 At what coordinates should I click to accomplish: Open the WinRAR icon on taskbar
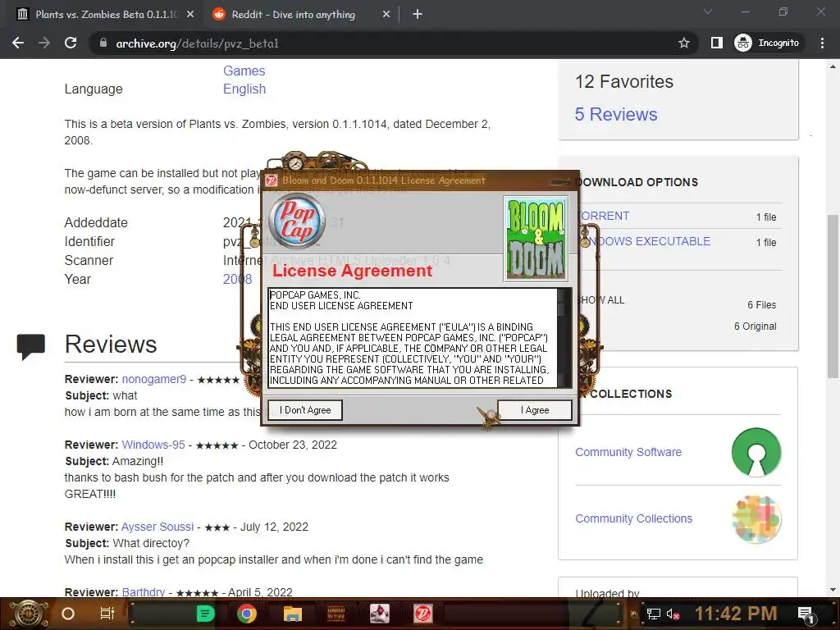pyautogui.click(x=336, y=614)
